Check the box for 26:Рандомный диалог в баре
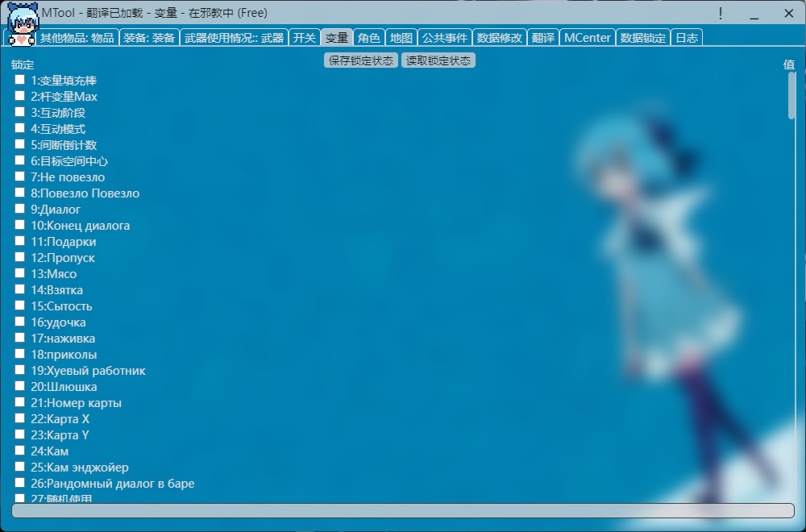The width and height of the screenshot is (806, 532). click(19, 483)
